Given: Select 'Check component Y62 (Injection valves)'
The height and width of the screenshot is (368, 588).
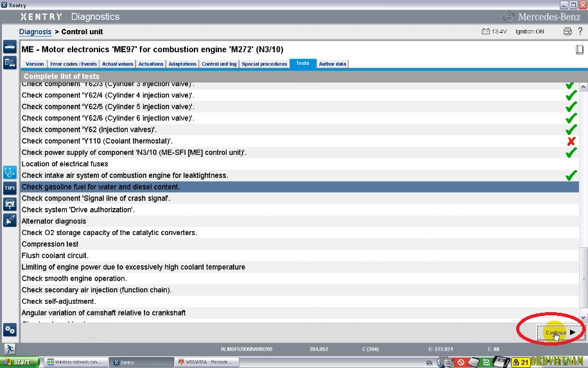Looking at the screenshot, I should tap(300, 130).
